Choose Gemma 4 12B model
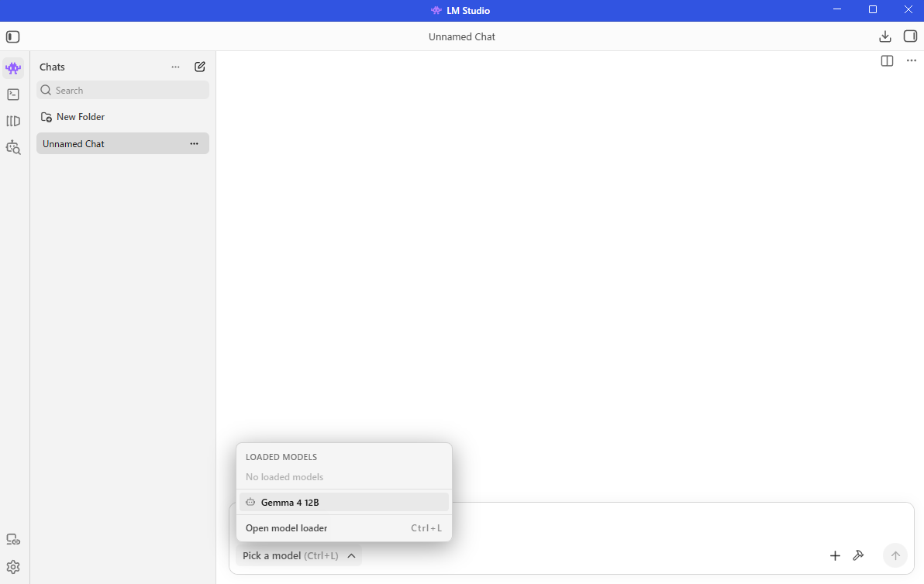 click(x=344, y=502)
